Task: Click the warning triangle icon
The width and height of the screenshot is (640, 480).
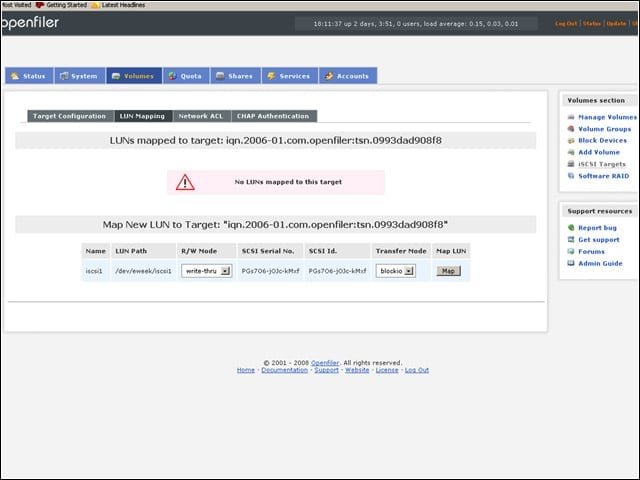Action: click(x=185, y=182)
